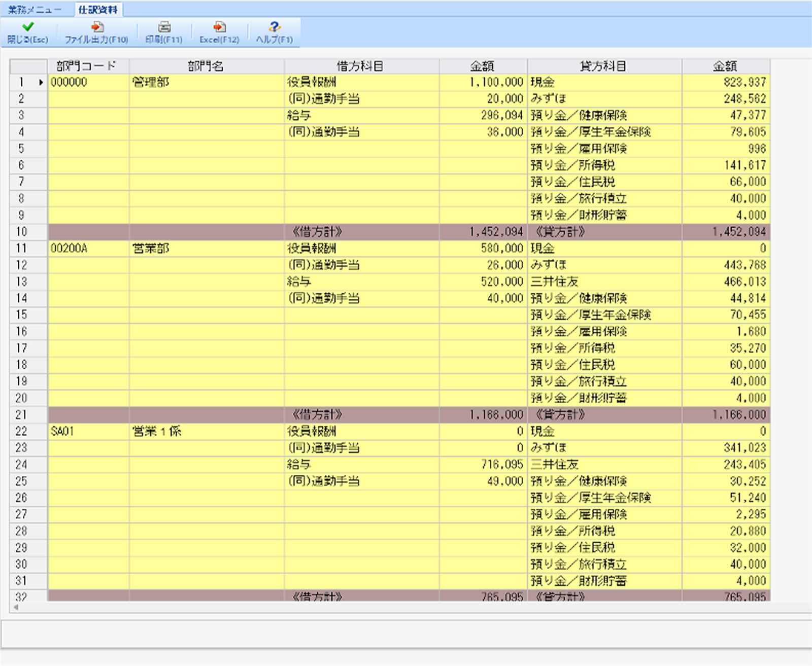The height and width of the screenshot is (666, 812).
Task: Click the top-left grid corner select-all cell
Action: [28, 66]
